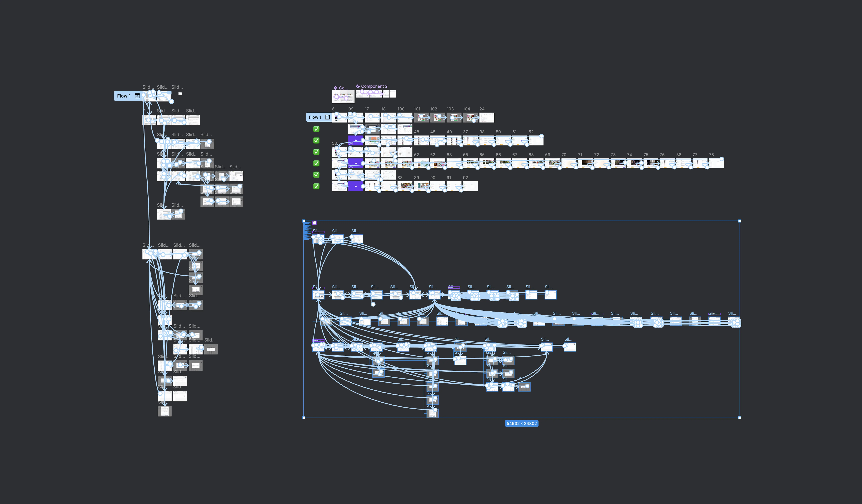Viewport: 862px width, 504px height.
Task: Select the gray frame labeled 104
Action: (x=471, y=118)
